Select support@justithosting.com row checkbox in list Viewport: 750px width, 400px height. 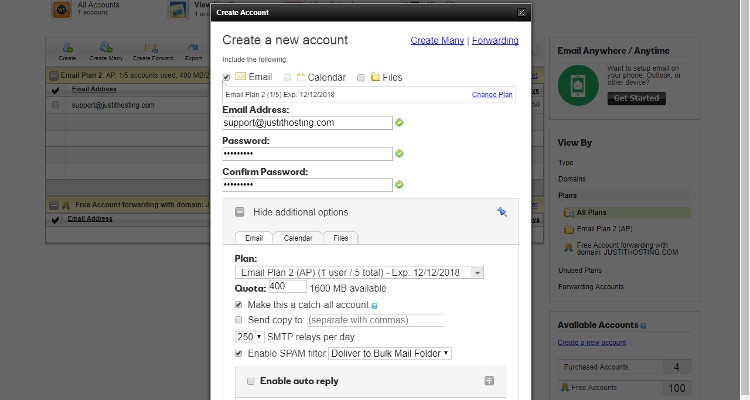coord(55,105)
